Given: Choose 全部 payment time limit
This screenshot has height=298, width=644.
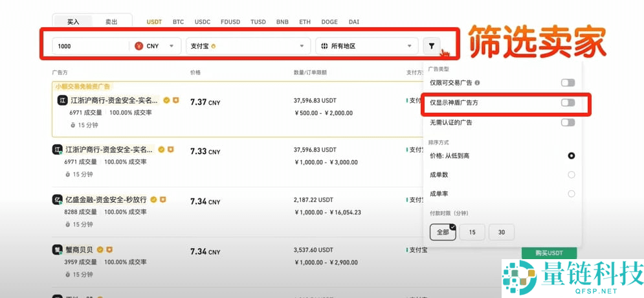Looking at the screenshot, I should (443, 232).
